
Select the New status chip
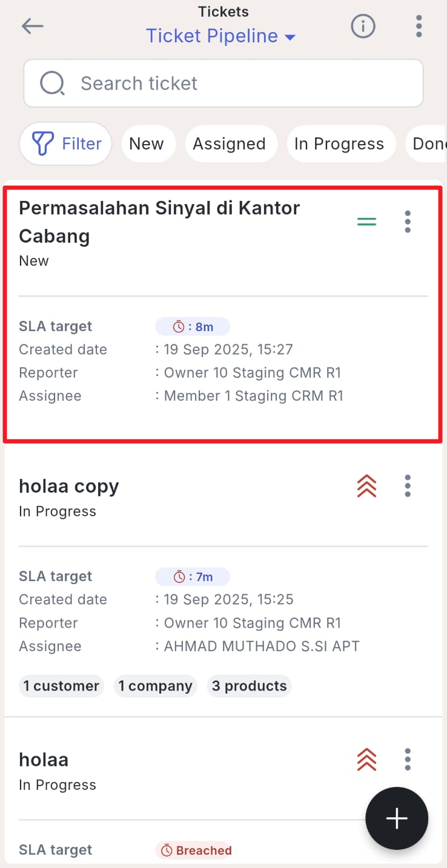(x=147, y=144)
